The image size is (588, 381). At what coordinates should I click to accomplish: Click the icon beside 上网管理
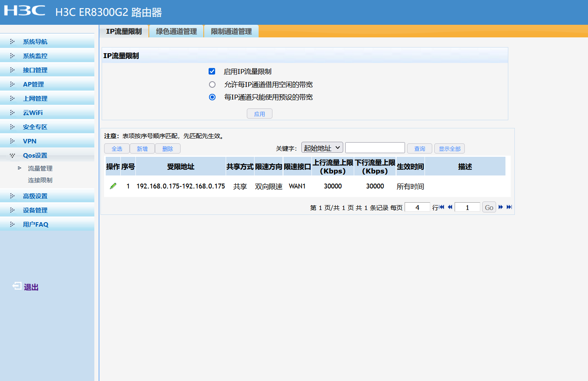pyautogui.click(x=12, y=98)
